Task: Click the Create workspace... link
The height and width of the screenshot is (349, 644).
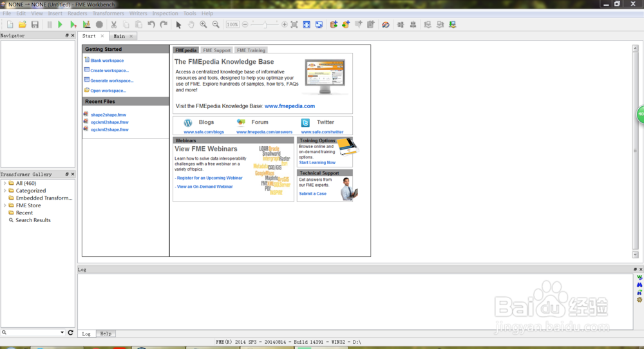Action: [x=109, y=71]
